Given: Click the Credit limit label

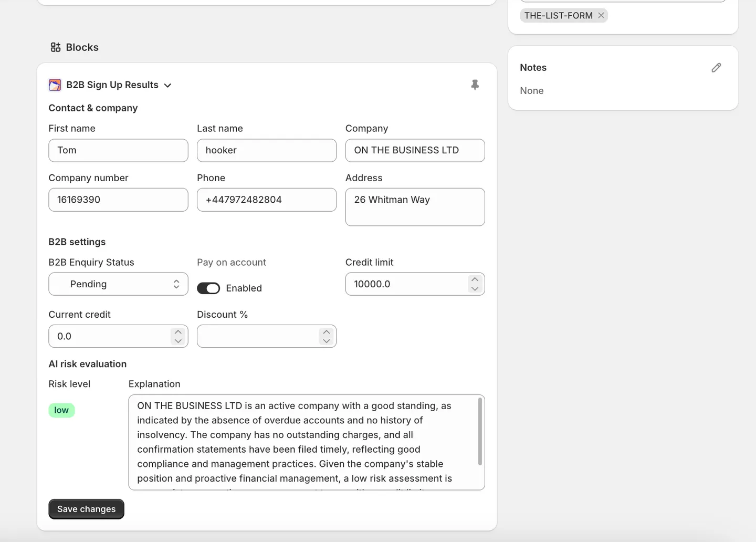Looking at the screenshot, I should point(369,263).
